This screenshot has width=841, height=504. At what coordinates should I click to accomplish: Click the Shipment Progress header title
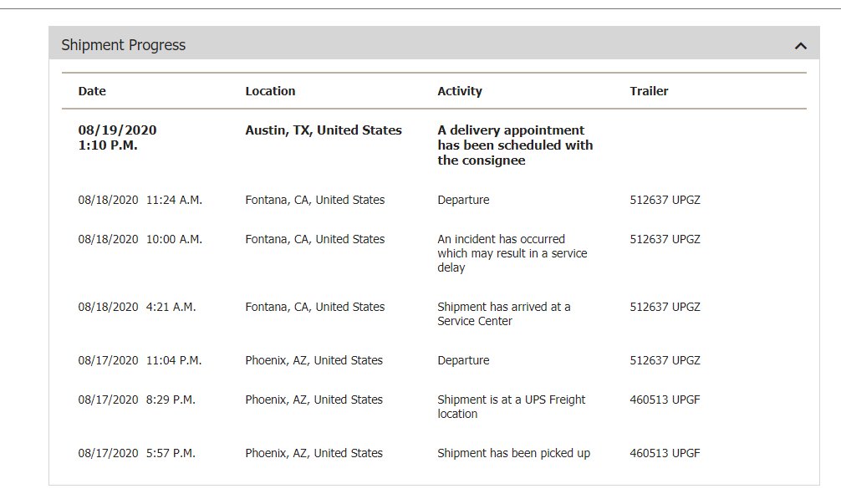tap(124, 45)
